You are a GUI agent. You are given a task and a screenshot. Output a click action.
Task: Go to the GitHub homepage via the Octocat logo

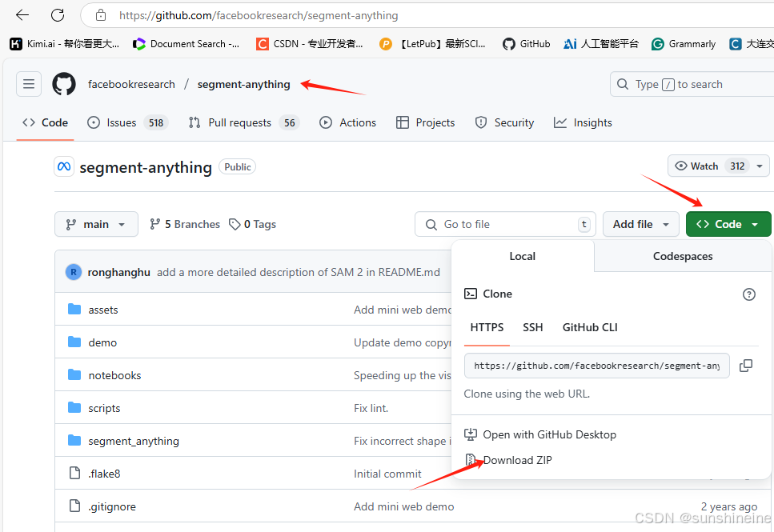(64, 84)
